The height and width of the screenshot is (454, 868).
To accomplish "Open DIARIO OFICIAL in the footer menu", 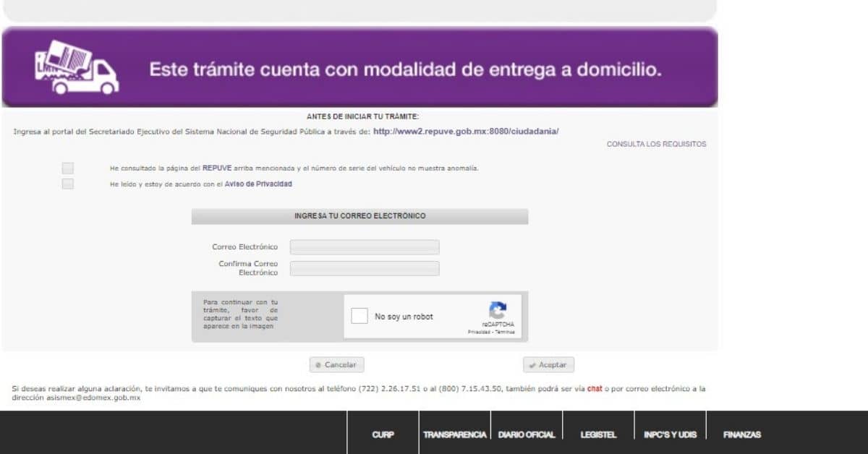I will 527,434.
